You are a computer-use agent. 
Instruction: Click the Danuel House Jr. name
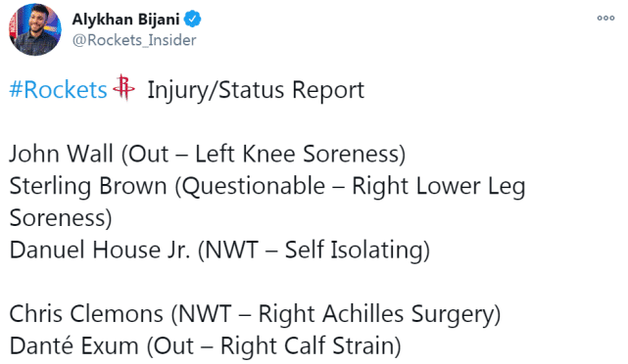100,250
